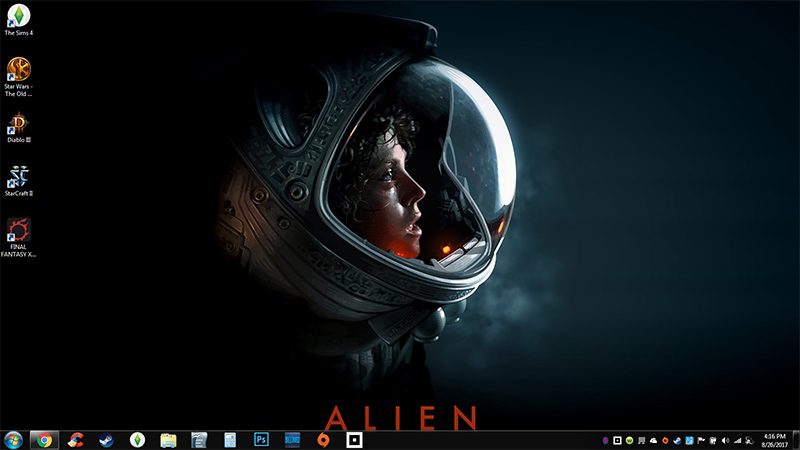
Task: Click the last tray icon before the clock
Action: point(749,440)
